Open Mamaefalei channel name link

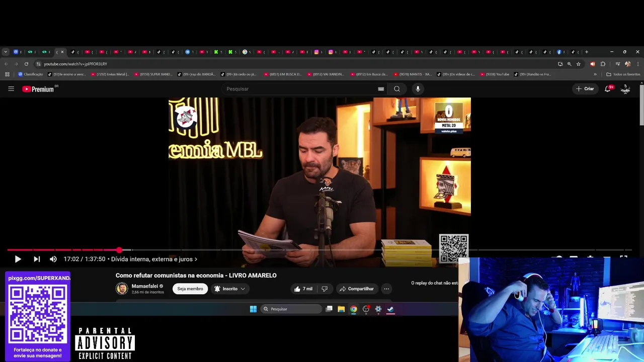tap(144, 286)
